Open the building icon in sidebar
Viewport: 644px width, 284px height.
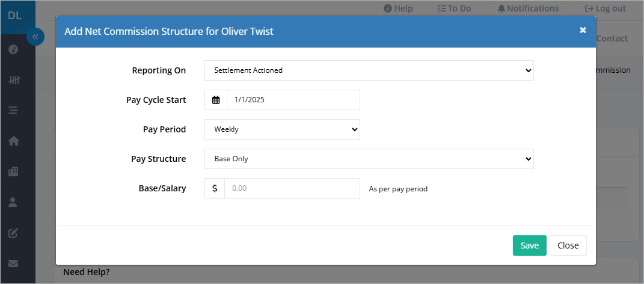[14, 171]
